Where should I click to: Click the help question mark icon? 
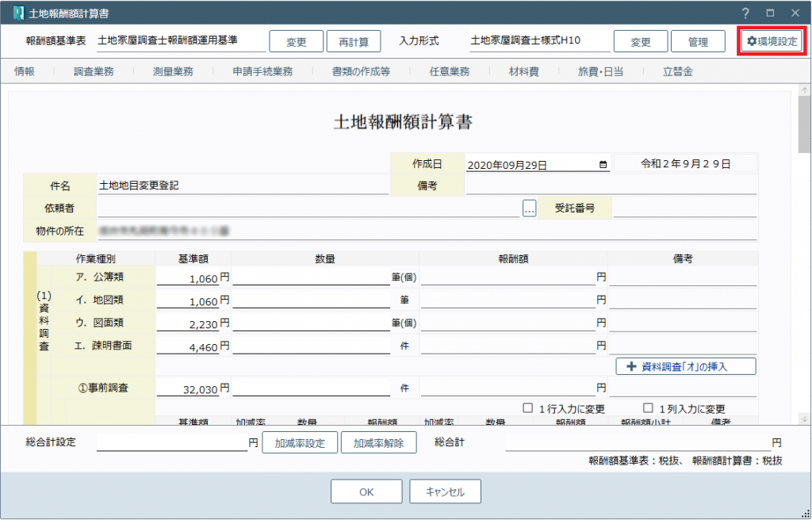745,13
